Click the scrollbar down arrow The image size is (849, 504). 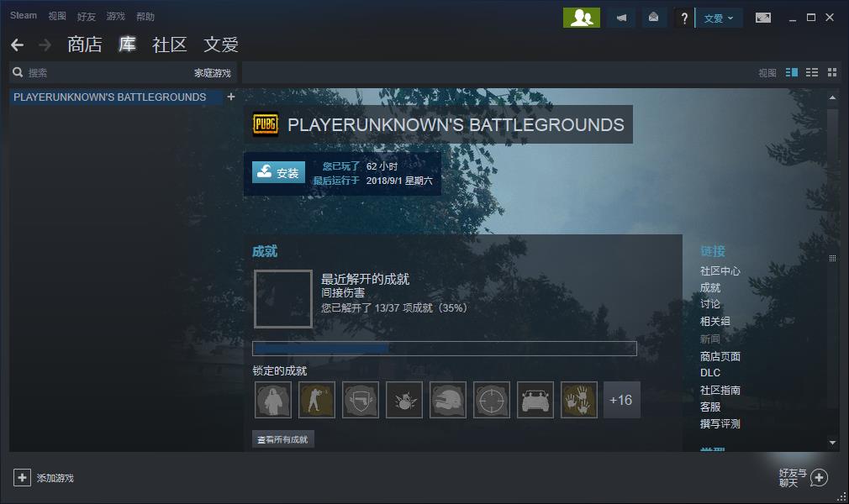pos(832,443)
